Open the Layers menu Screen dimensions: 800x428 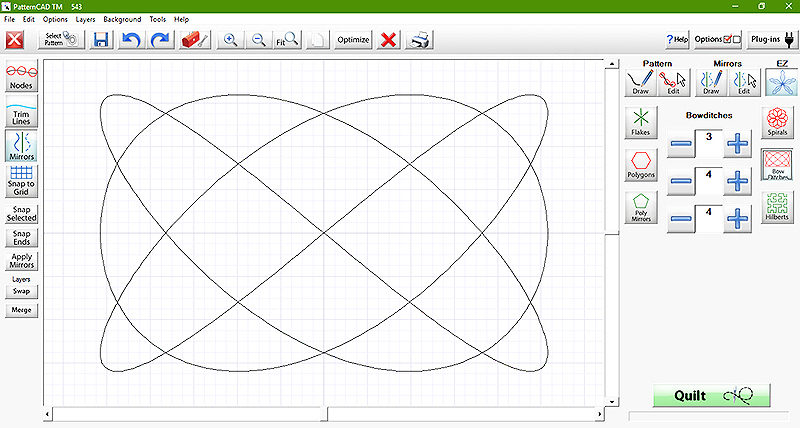point(86,19)
